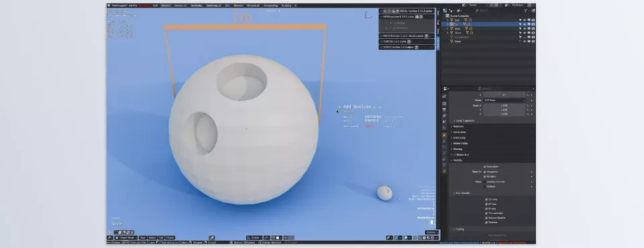This screenshot has width=644, height=248.
Task: Toggle the Camera ray visibility checkbox
Action: (x=486, y=200)
